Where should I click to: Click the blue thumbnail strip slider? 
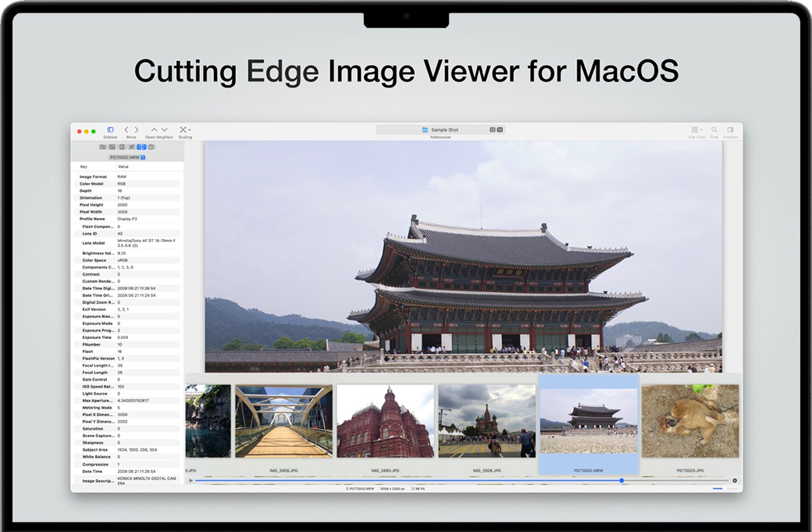tap(621, 480)
